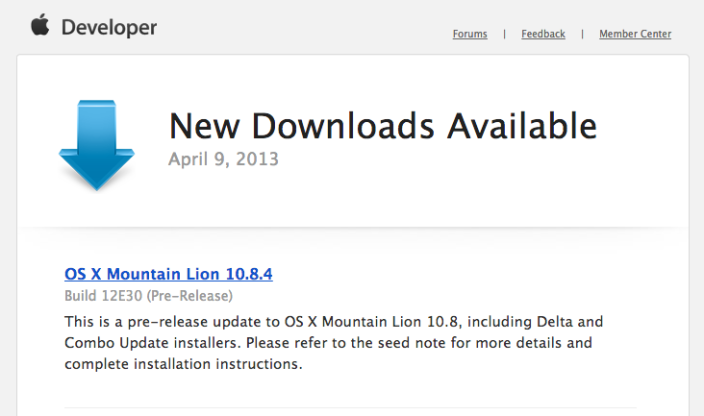The image size is (704, 416).
Task: Click "complete installation instructions" text
Action: pos(183,364)
